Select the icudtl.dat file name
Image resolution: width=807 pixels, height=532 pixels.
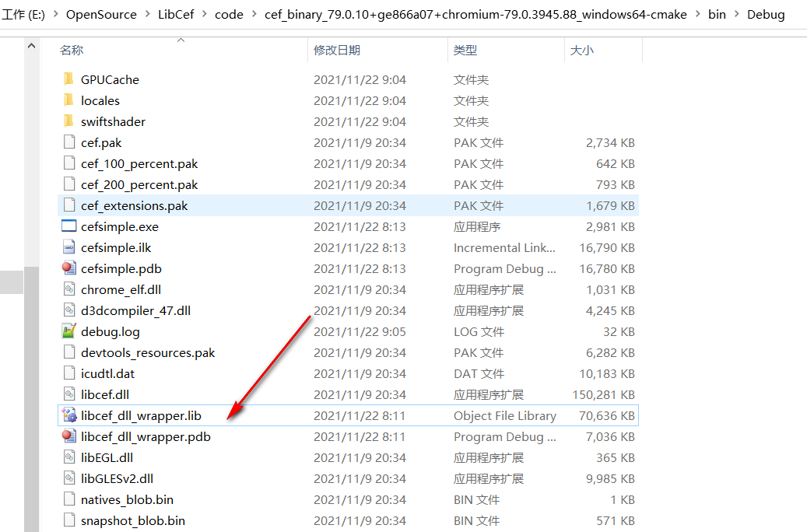[107, 374]
